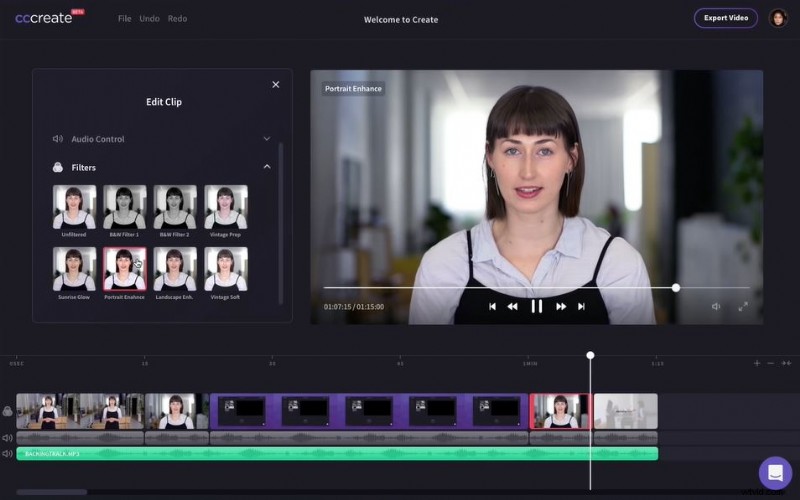
Task: Select the red-highlighted clip on timeline
Action: (561, 411)
